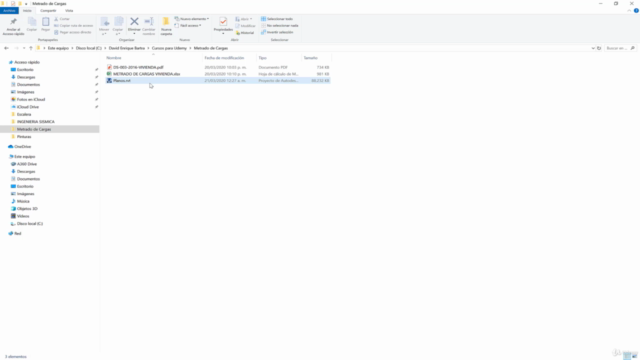
Task: Click the Forward navigation arrow
Action: click(x=16, y=48)
